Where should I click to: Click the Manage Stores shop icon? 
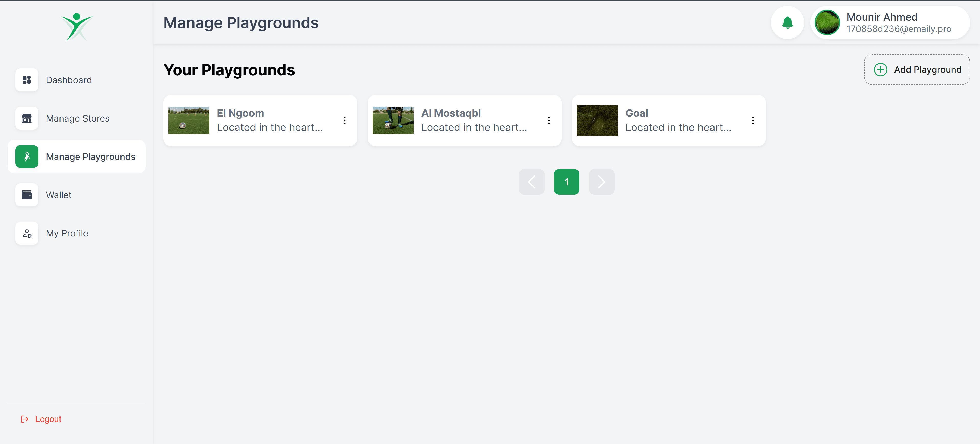pos(27,118)
